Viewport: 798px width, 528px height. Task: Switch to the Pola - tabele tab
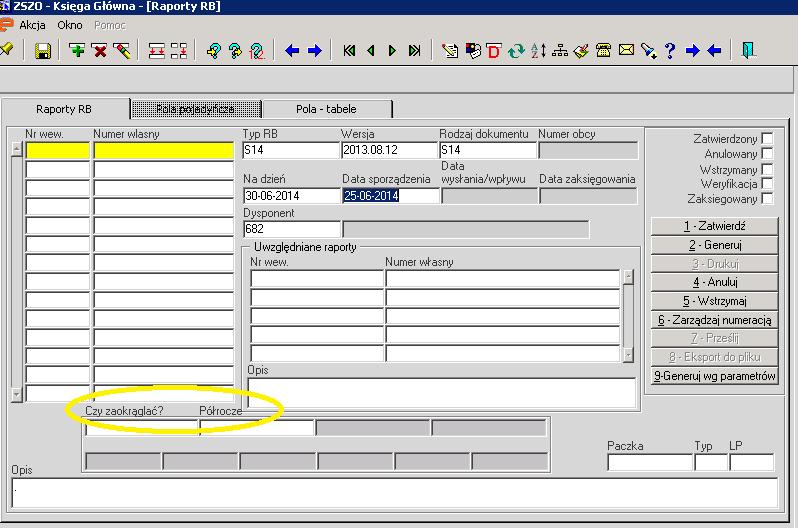[x=326, y=109]
